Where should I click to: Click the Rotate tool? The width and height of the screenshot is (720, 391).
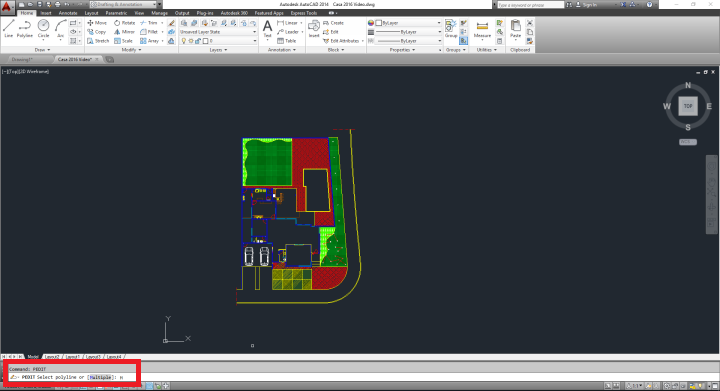pyautogui.click(x=124, y=22)
